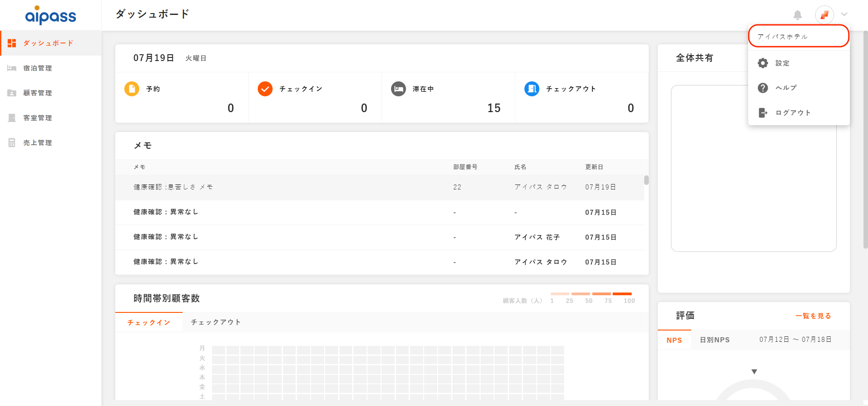Click the メモ table scrollbar

(646, 180)
